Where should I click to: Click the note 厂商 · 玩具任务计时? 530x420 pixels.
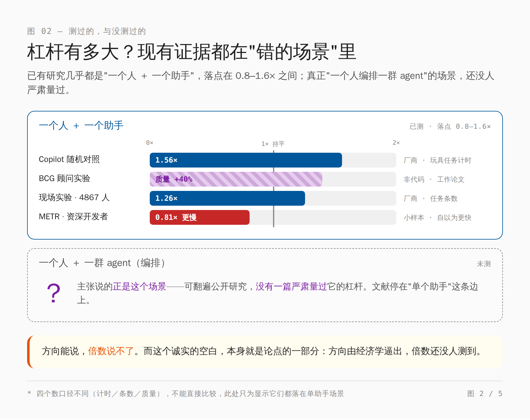pos(438,160)
